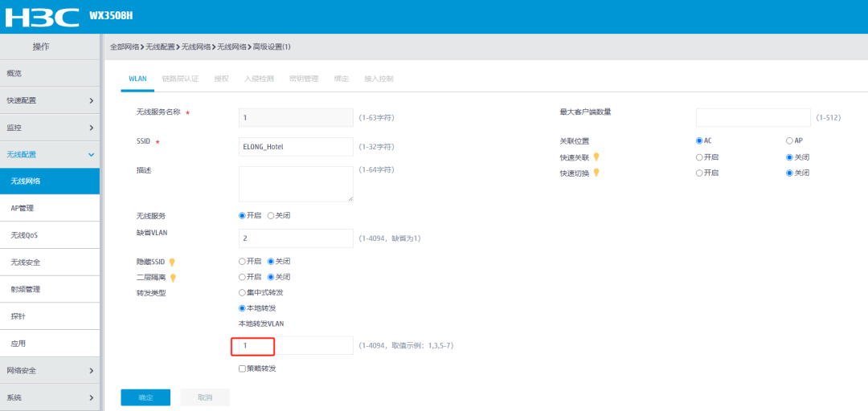
Task: Click the hint bulb beside 快速切换
Action: 596,173
